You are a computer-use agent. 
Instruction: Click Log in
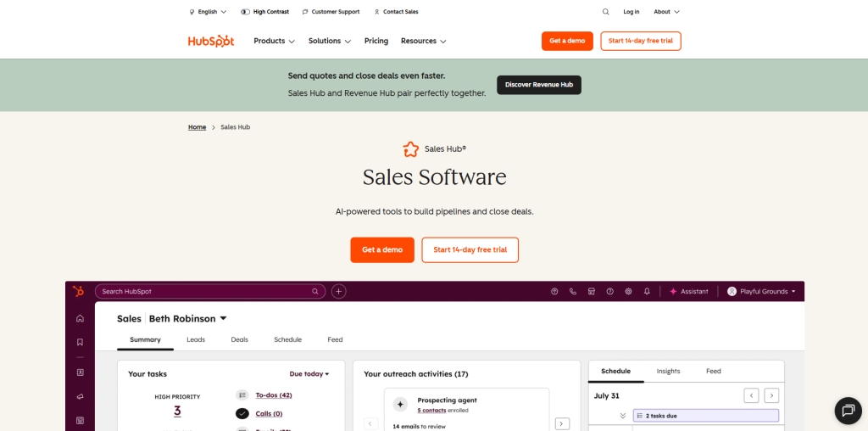(631, 12)
